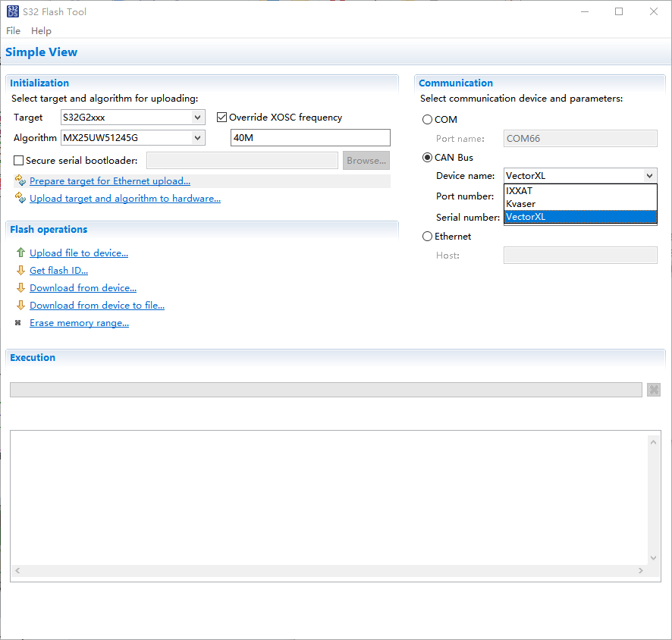Click inside the 40M frequency field

[x=310, y=137]
